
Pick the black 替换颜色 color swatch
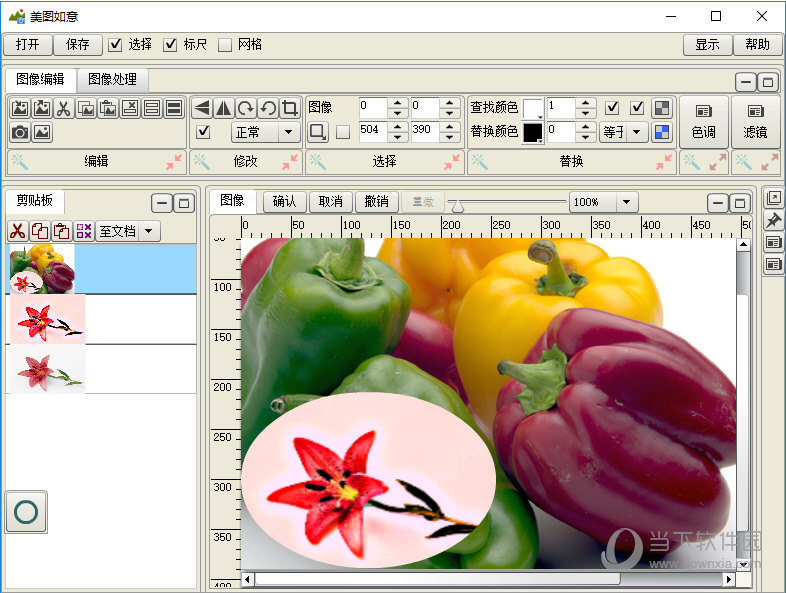click(x=532, y=132)
